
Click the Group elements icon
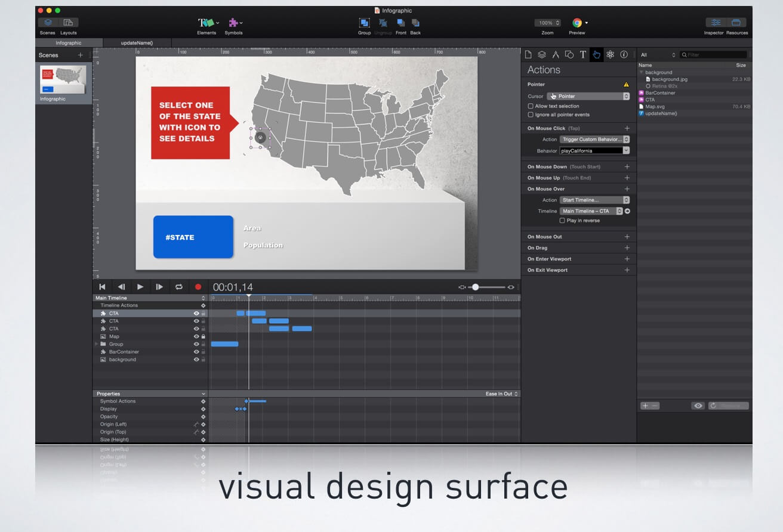tap(364, 23)
